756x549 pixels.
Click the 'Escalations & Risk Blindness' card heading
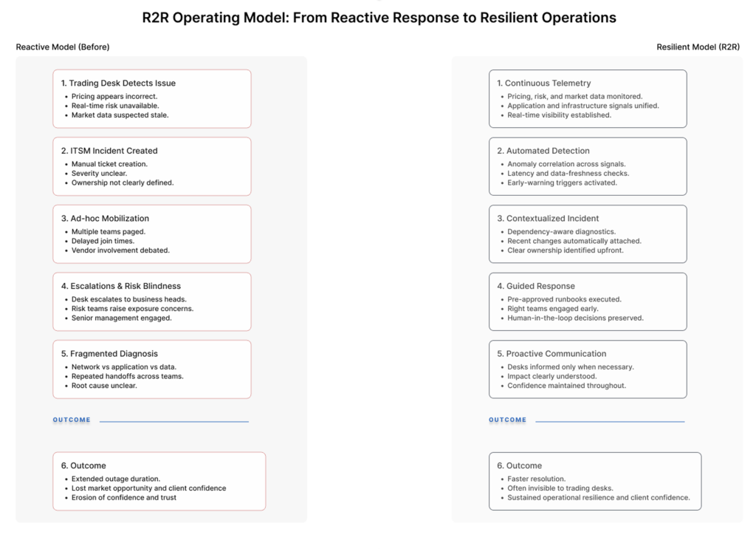pyautogui.click(x=120, y=286)
